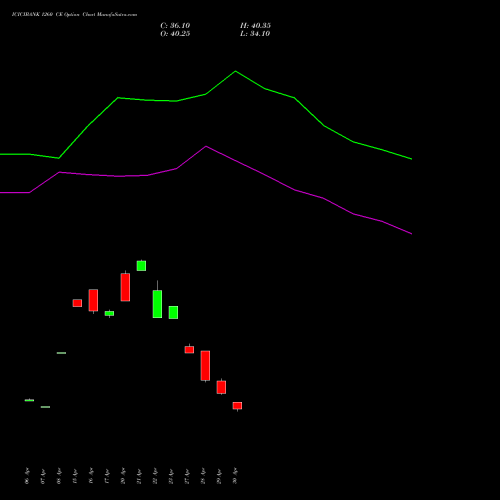Click the '27 Apr' date axis label
The image size is (500, 500).
(x=187, y=476)
